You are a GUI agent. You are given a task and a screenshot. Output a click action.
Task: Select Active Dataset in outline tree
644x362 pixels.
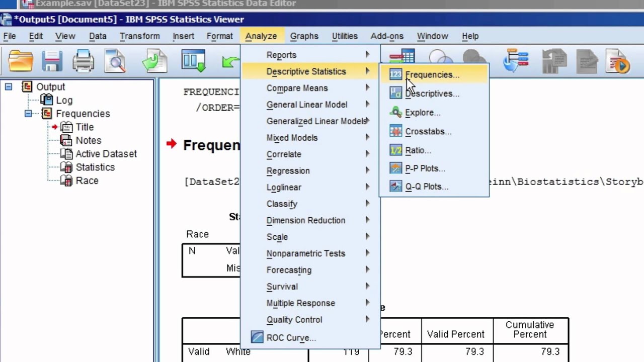(106, 154)
